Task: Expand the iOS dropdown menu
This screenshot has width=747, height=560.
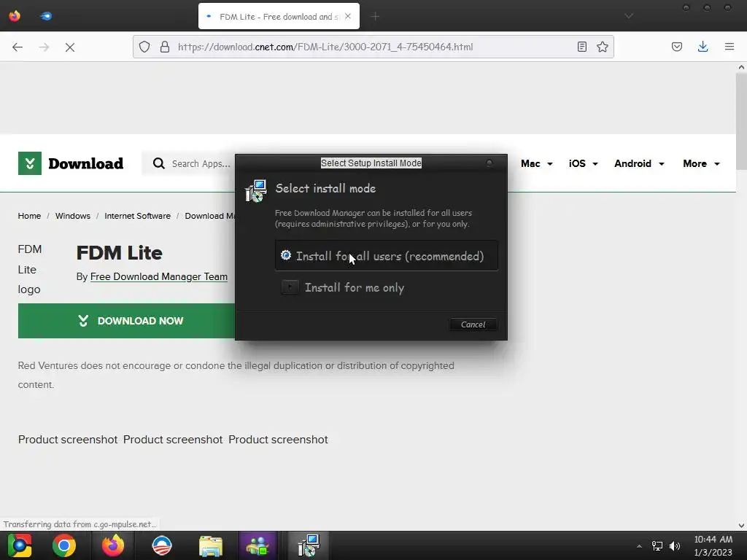Action: tap(583, 164)
